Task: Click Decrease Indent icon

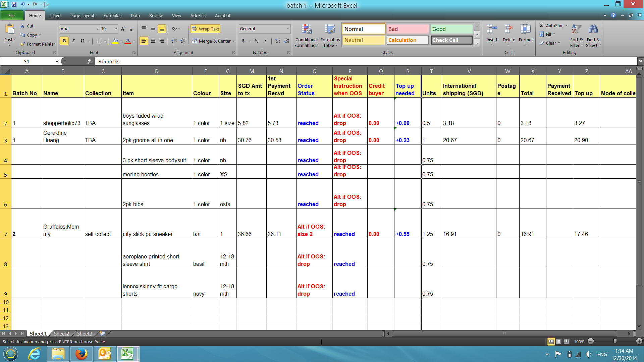Action: click(x=174, y=41)
